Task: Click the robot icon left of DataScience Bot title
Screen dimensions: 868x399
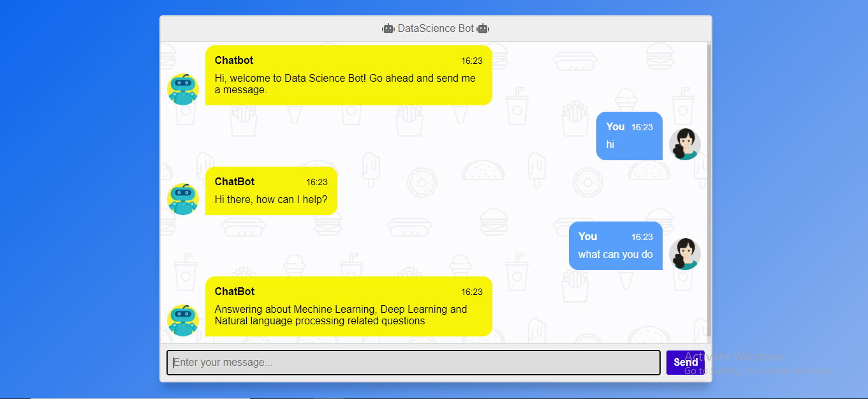Action: [388, 29]
